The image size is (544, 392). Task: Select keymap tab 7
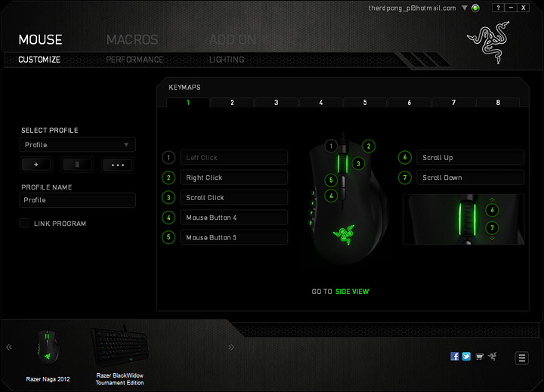453,102
